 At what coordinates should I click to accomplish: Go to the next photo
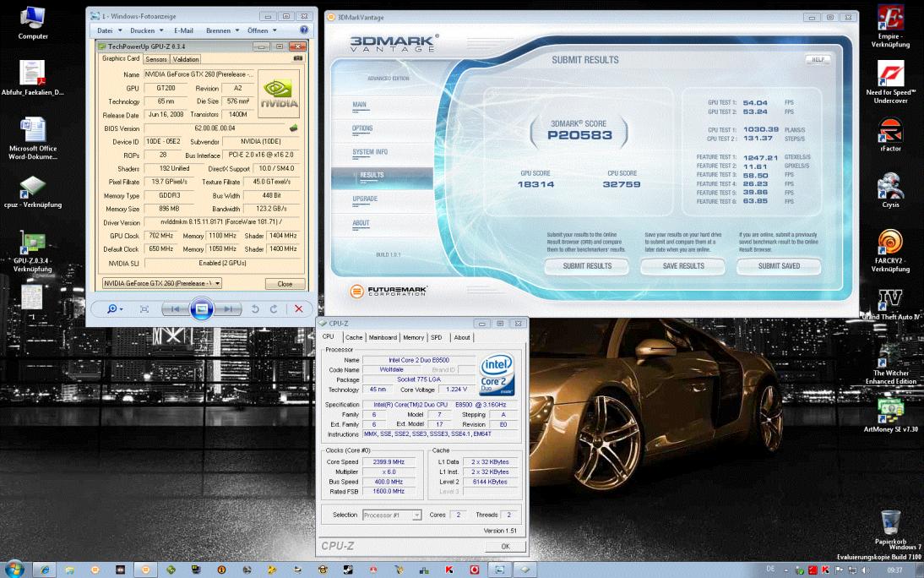[x=229, y=309]
